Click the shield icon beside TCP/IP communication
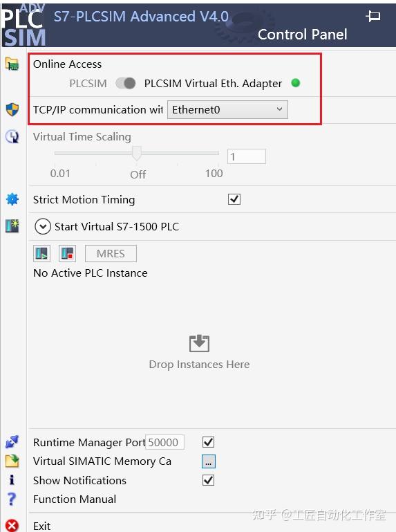The image size is (396, 532). [x=12, y=109]
